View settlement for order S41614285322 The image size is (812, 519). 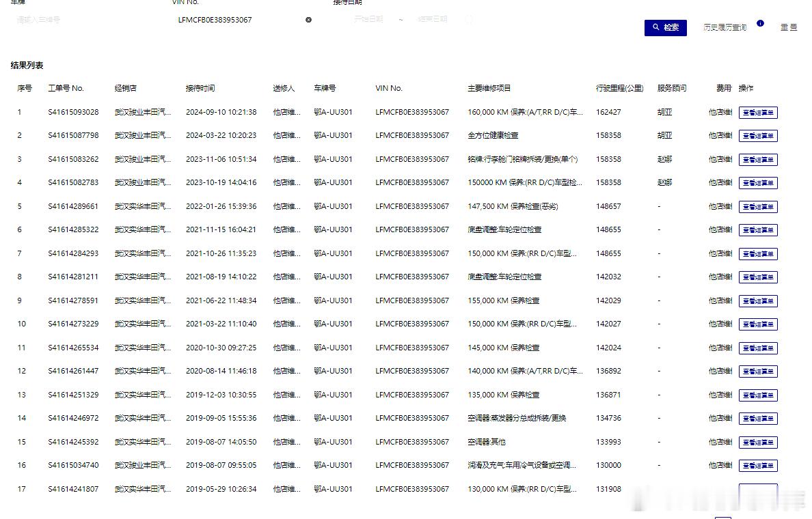click(x=758, y=229)
